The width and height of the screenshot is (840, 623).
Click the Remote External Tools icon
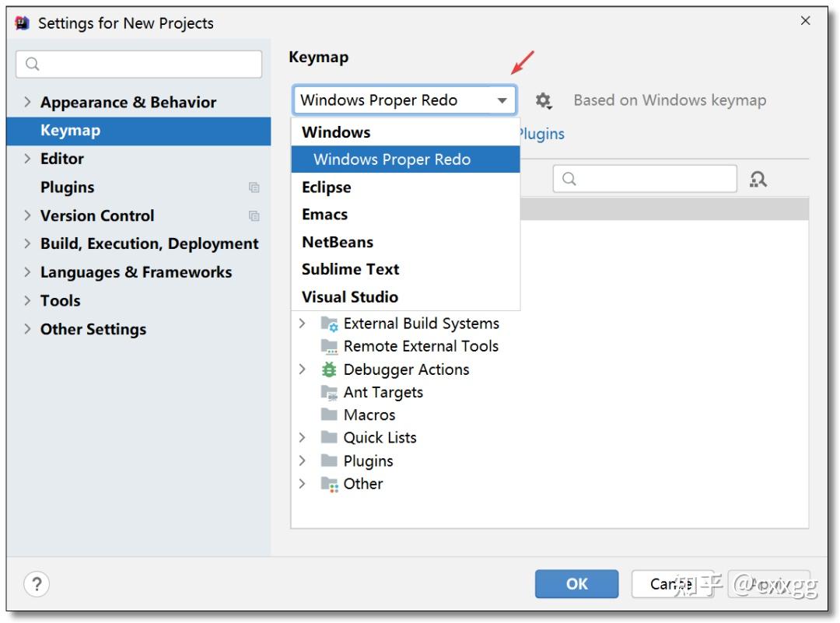click(x=330, y=346)
